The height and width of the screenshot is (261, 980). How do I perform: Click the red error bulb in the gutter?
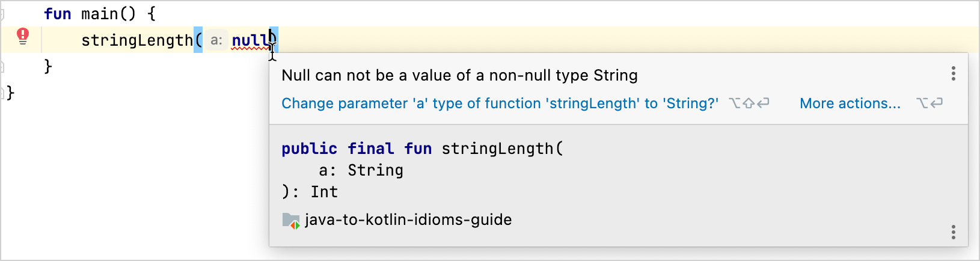[x=23, y=37]
